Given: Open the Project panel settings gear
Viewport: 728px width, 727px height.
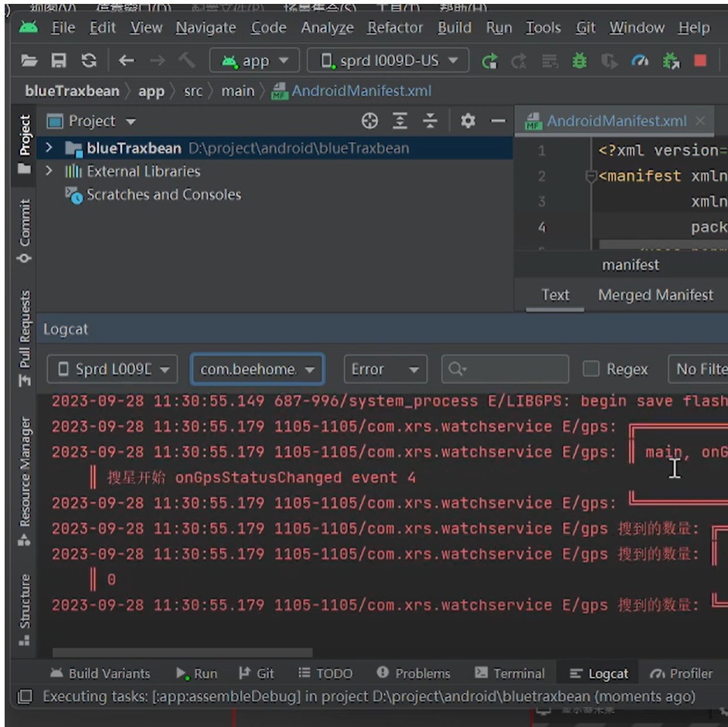Looking at the screenshot, I should (x=468, y=121).
